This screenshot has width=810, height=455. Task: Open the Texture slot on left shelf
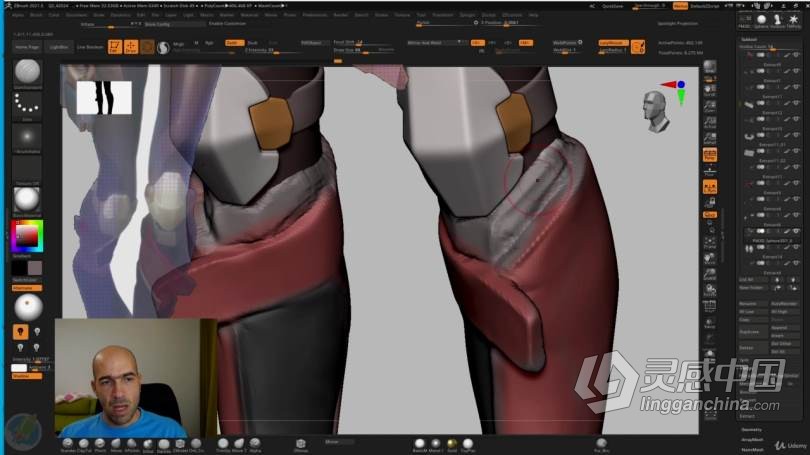[x=27, y=168]
